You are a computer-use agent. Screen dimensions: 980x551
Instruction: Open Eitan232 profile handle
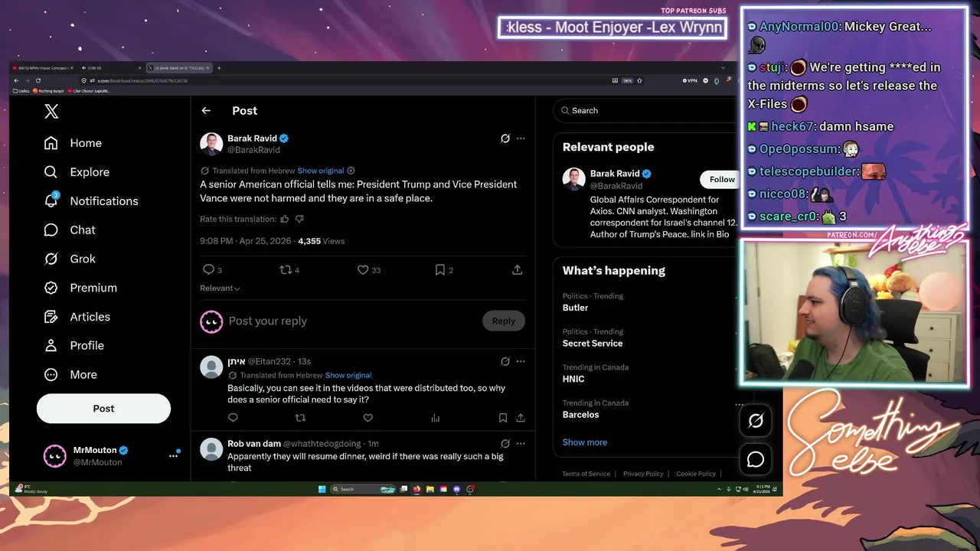tap(269, 361)
